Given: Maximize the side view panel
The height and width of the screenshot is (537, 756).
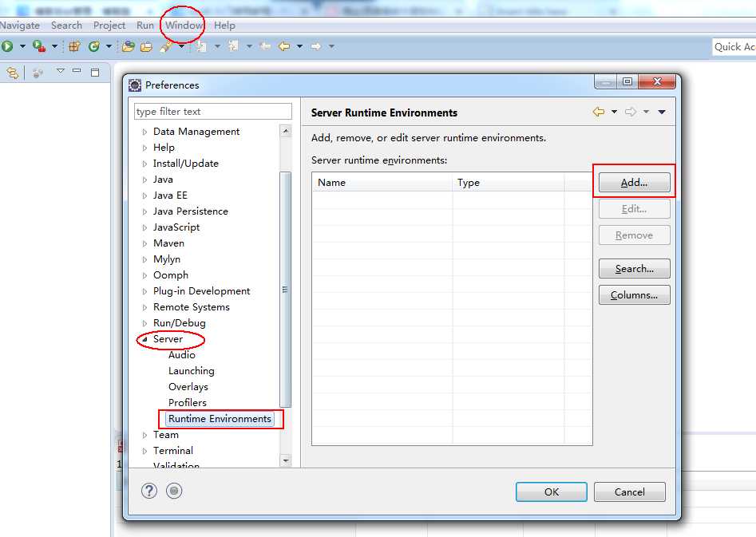Looking at the screenshot, I should (x=95, y=73).
